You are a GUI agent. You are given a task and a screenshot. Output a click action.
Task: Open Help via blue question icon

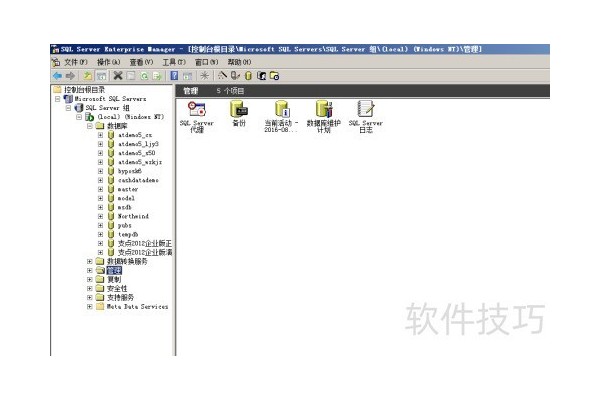[174, 76]
